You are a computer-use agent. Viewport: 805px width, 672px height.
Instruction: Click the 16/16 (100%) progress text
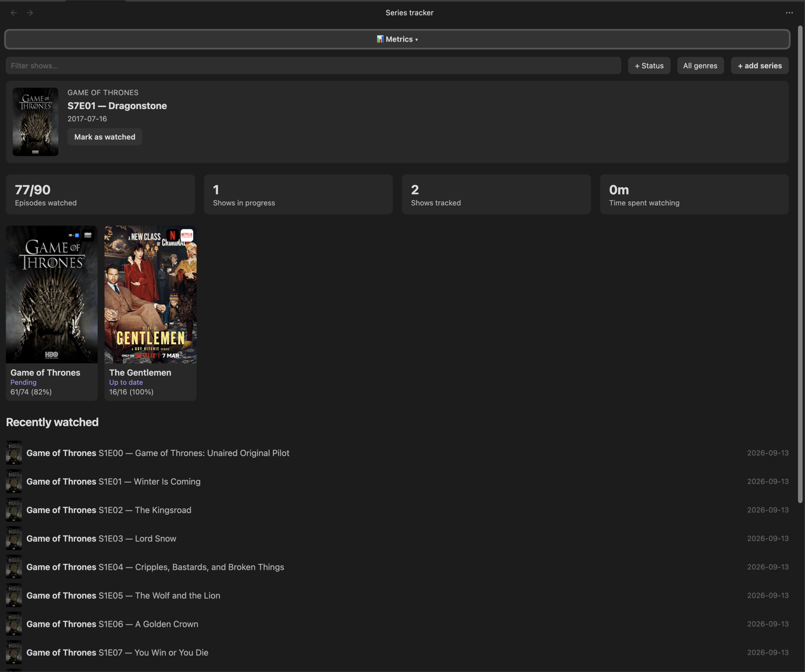click(131, 392)
